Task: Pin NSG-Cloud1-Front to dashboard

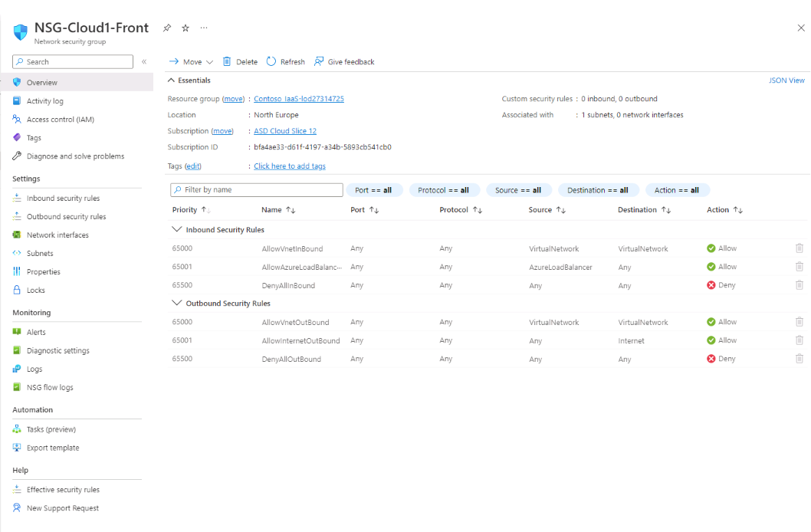Action: pyautogui.click(x=166, y=28)
